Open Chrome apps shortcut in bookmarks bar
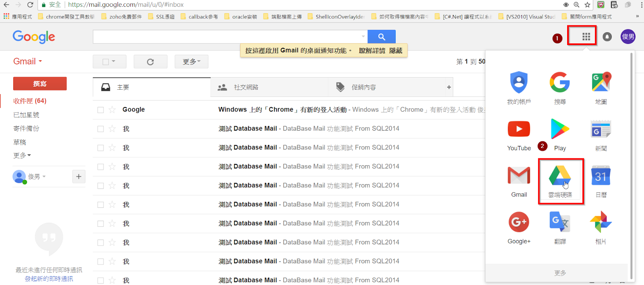 [x=18, y=16]
